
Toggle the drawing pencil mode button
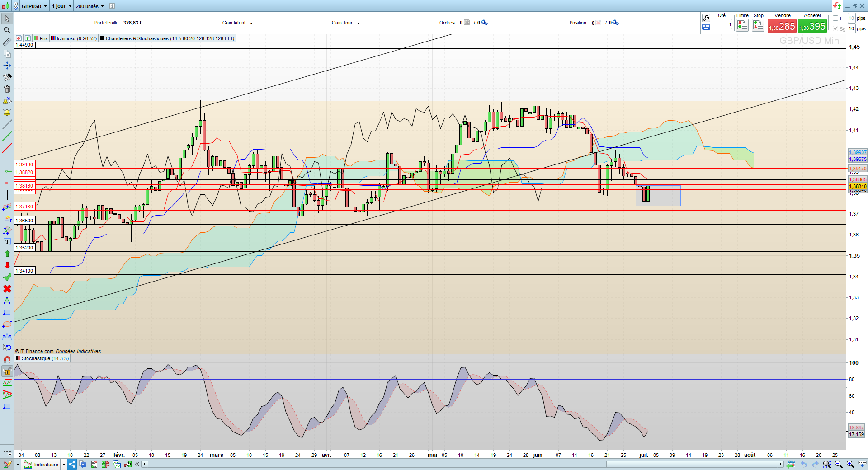pyautogui.click(x=7, y=464)
